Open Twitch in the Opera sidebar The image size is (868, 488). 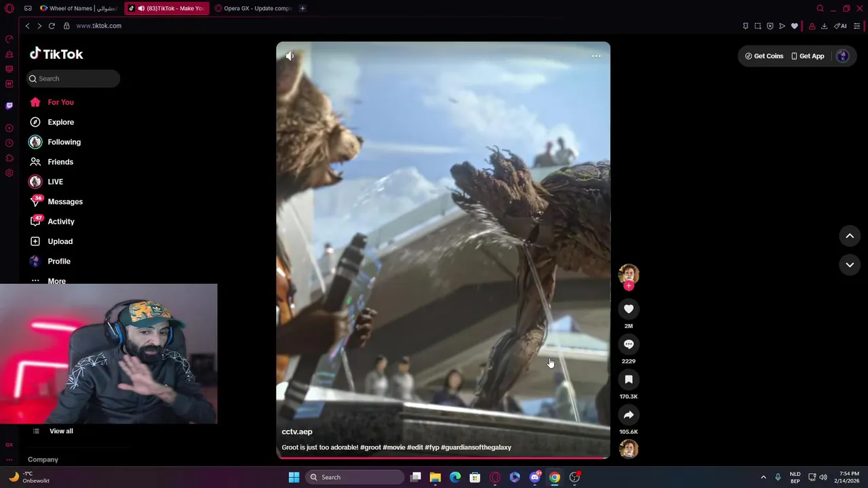9,106
